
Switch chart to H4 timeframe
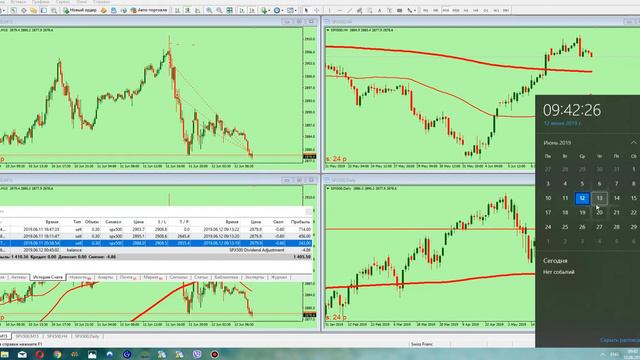click(476, 10)
